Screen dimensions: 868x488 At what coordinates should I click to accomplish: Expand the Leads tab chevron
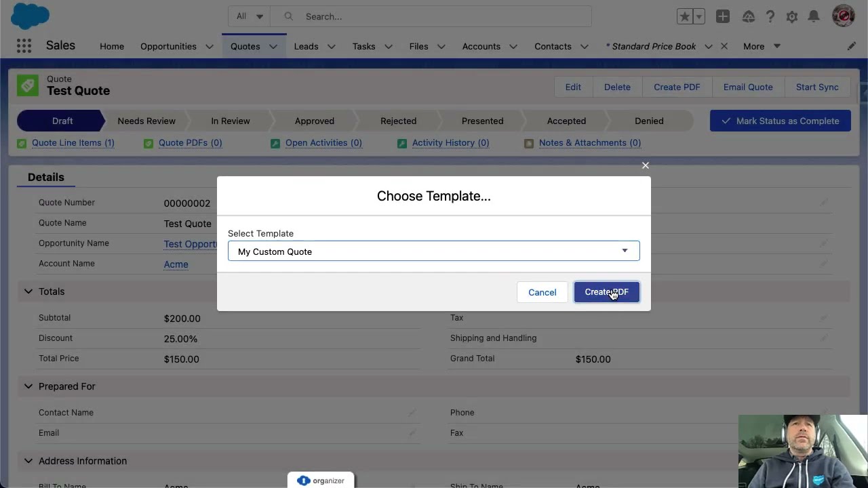332,46
